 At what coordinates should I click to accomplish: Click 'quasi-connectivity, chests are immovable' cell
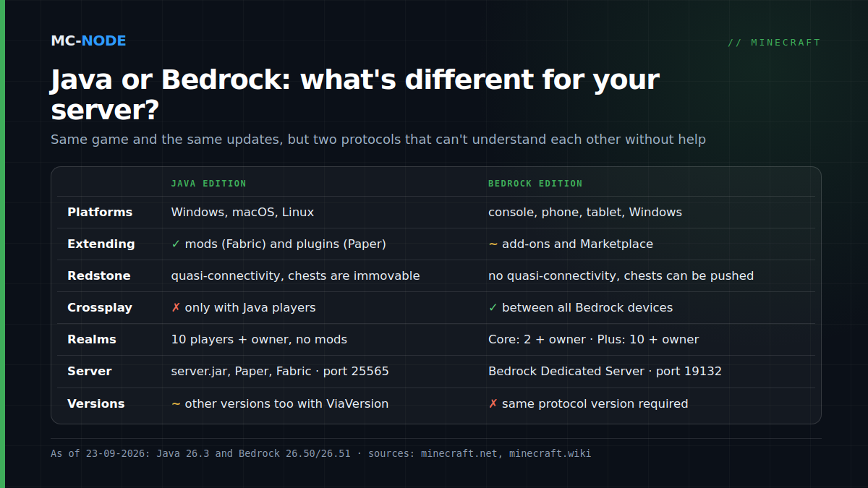[x=295, y=276]
